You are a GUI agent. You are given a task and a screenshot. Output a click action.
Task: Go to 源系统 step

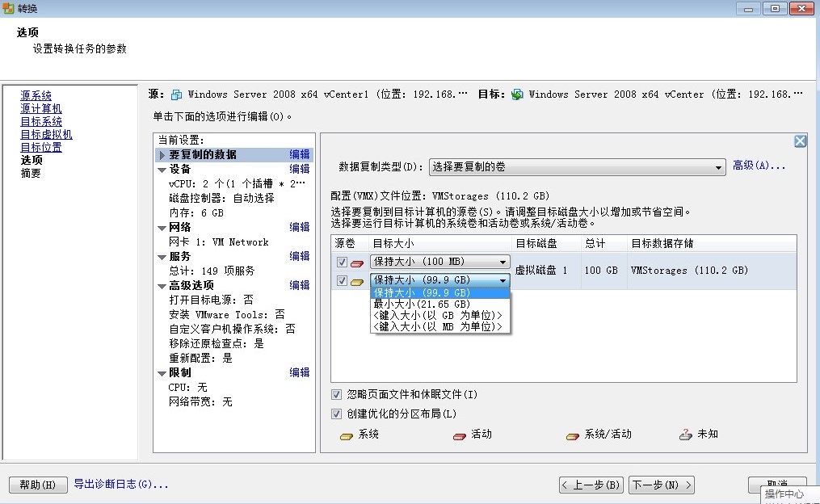click(36, 95)
